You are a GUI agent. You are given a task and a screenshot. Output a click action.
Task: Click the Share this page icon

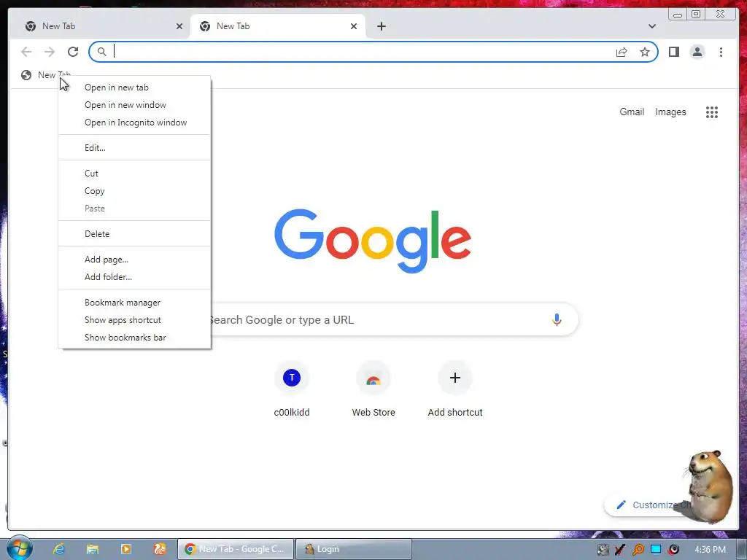622,52
